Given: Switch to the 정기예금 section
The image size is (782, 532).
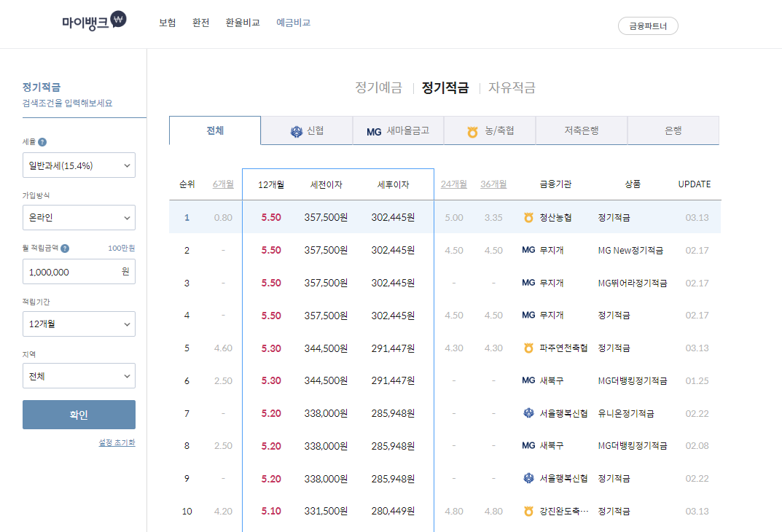Looking at the screenshot, I should 378,87.
